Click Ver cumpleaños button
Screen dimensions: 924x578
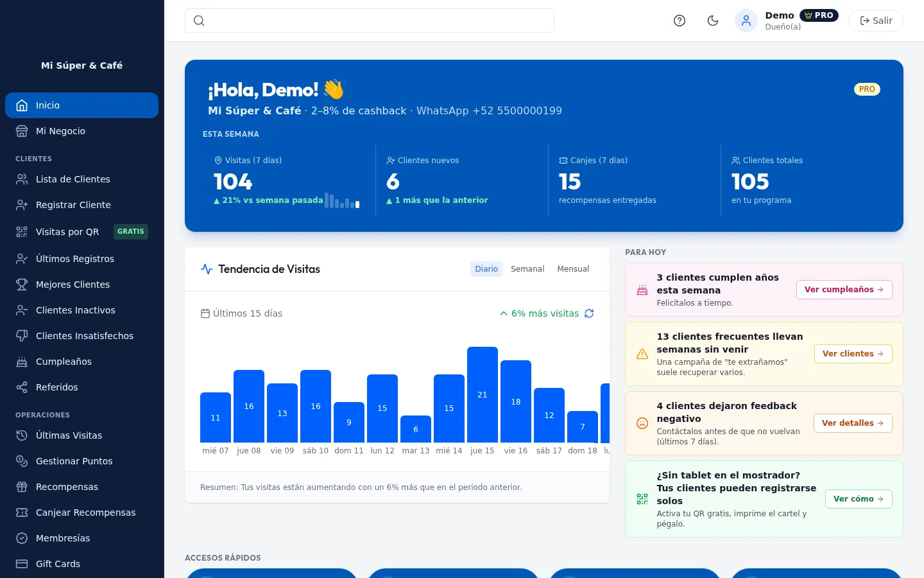(844, 290)
